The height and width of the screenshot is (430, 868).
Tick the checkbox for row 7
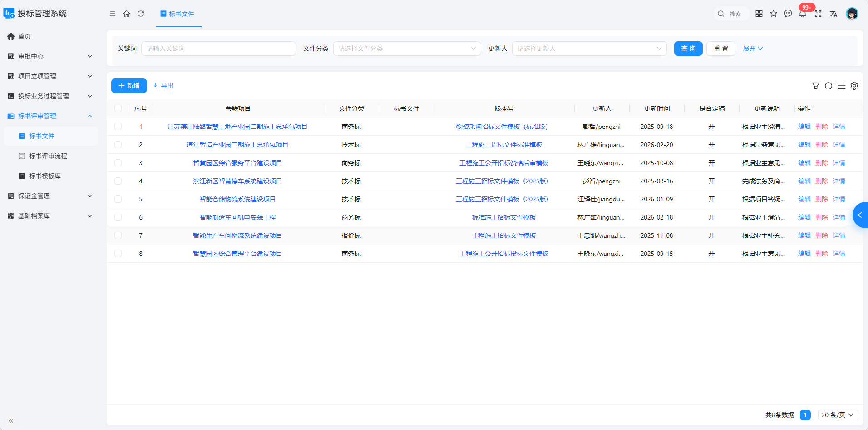(118, 235)
